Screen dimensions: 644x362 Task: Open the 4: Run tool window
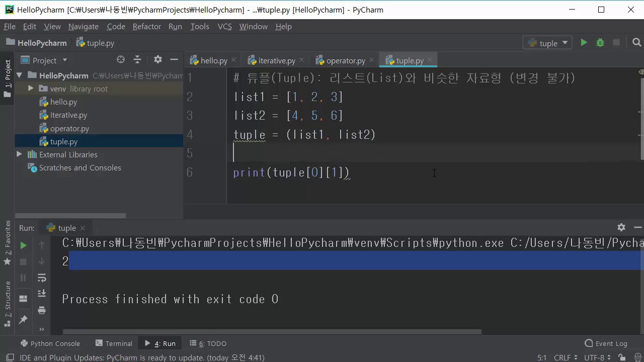[x=160, y=343]
